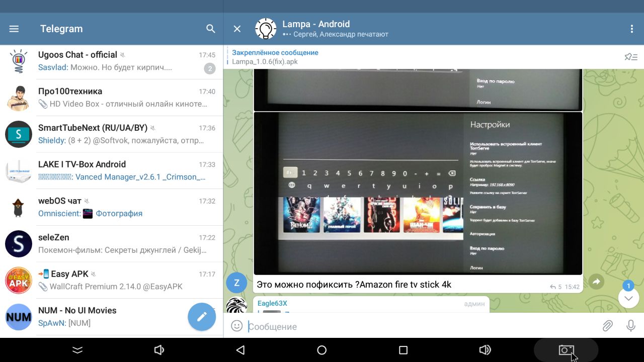Open LAKE I TV-Box Android chat
The width and height of the screenshot is (644, 362).
[x=111, y=170]
